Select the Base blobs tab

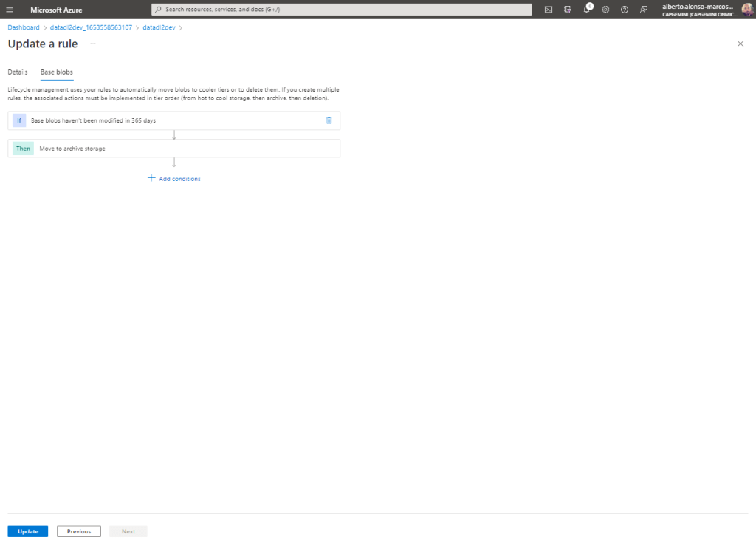(x=56, y=72)
